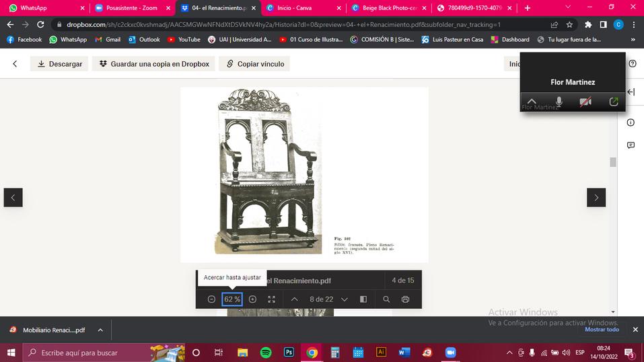Open Spotify from the taskbar
The image size is (644, 362).
(x=266, y=353)
